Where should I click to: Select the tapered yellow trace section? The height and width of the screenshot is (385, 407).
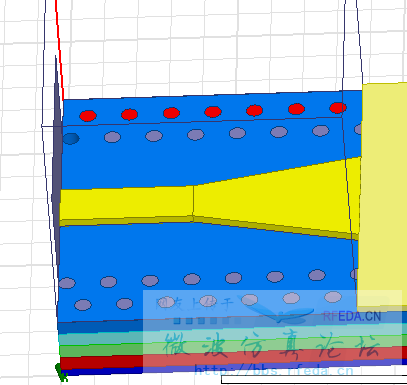click(x=277, y=197)
